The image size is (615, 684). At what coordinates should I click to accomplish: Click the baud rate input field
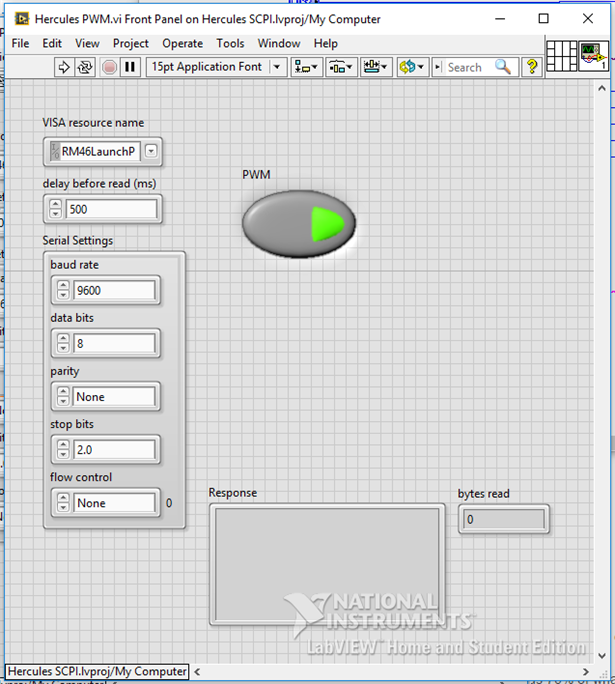point(114,291)
